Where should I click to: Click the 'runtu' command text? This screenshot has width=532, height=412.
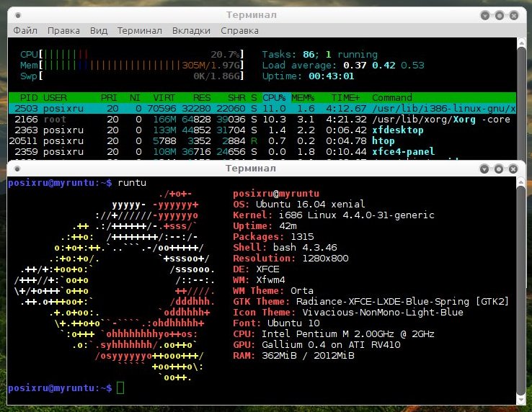[132, 183]
